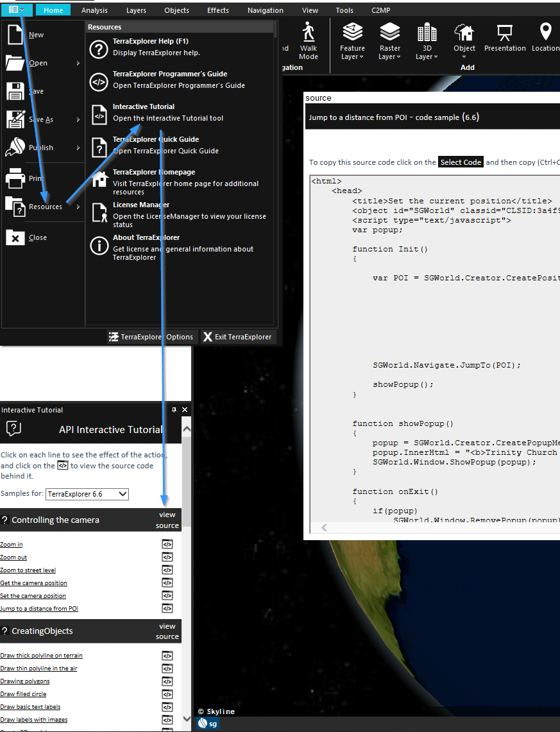
Task: Click Jump to a distance from POI link
Action: (39, 609)
